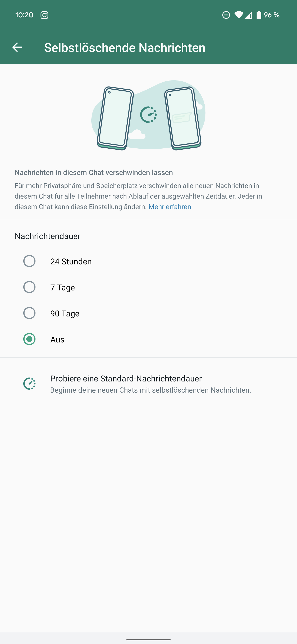Open the Mehr erfahren link
The width and height of the screenshot is (297, 644).
click(x=170, y=207)
